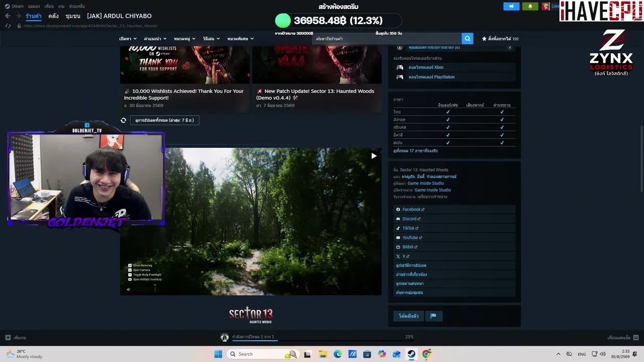
Task: Open the ช่วยเหลือ menu
Action: coord(76,7)
